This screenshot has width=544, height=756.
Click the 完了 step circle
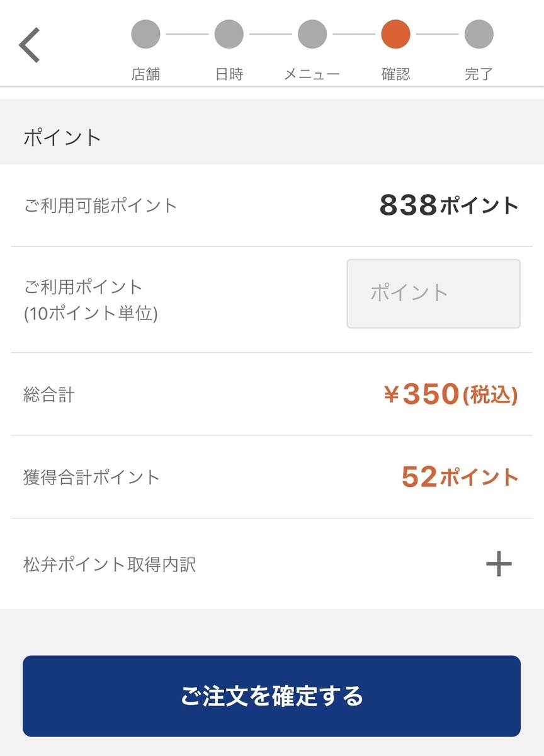click(479, 34)
